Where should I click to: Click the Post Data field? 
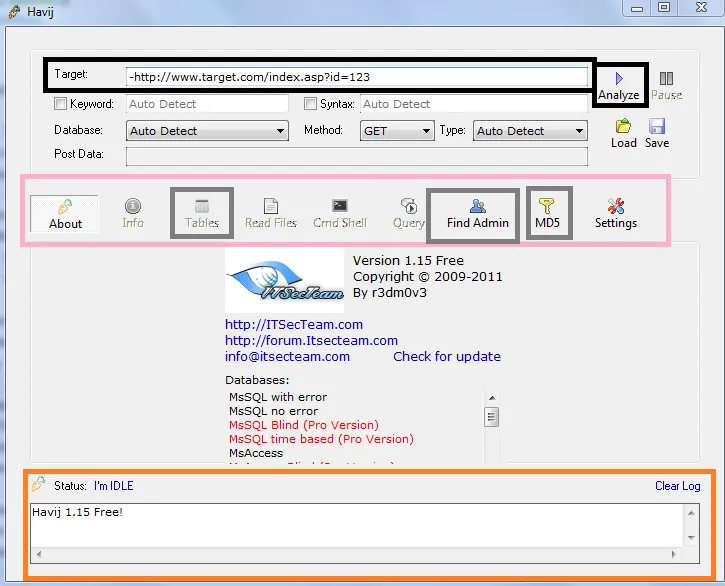pyautogui.click(x=357, y=156)
